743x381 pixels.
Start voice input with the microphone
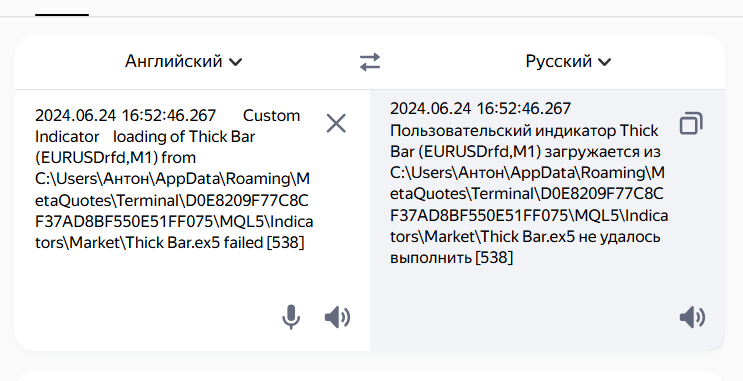click(291, 317)
